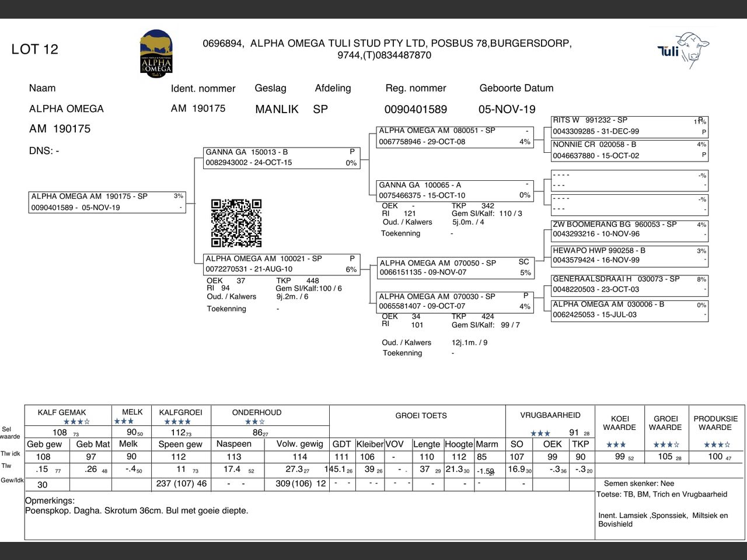Click the star rating under MELK
The width and height of the screenshot is (747, 560).
(x=124, y=421)
